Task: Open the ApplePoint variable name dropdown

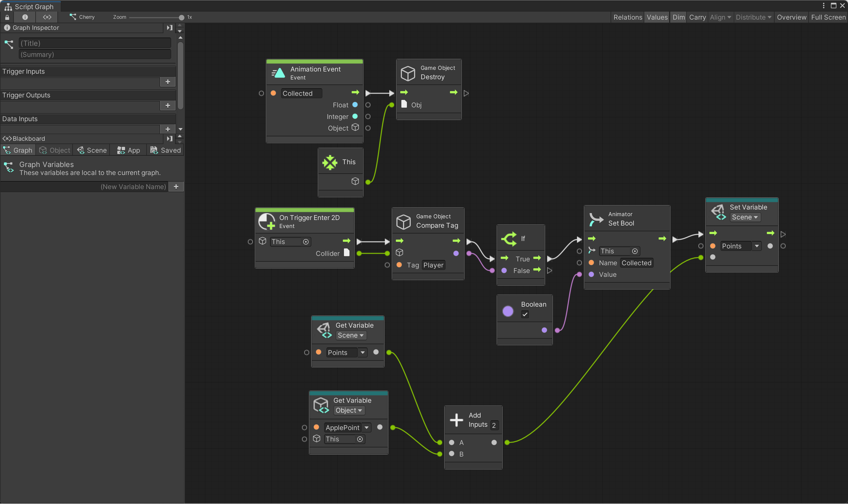Action: [x=366, y=428]
